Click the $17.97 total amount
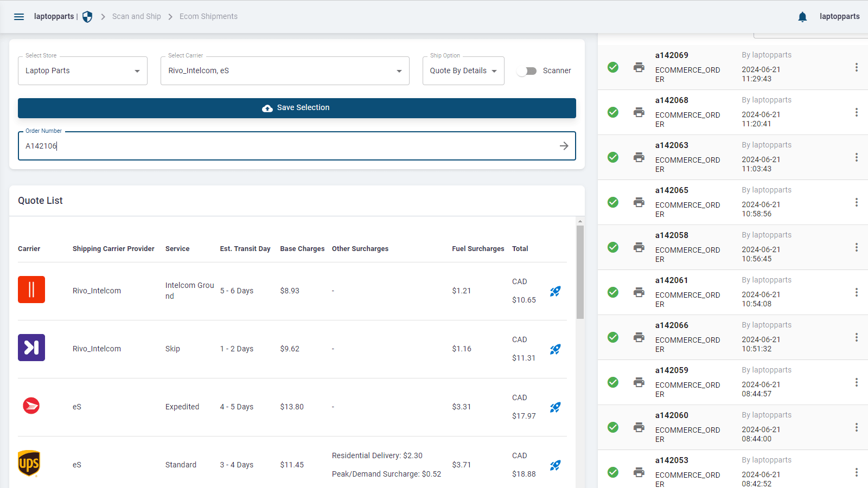 tap(524, 416)
